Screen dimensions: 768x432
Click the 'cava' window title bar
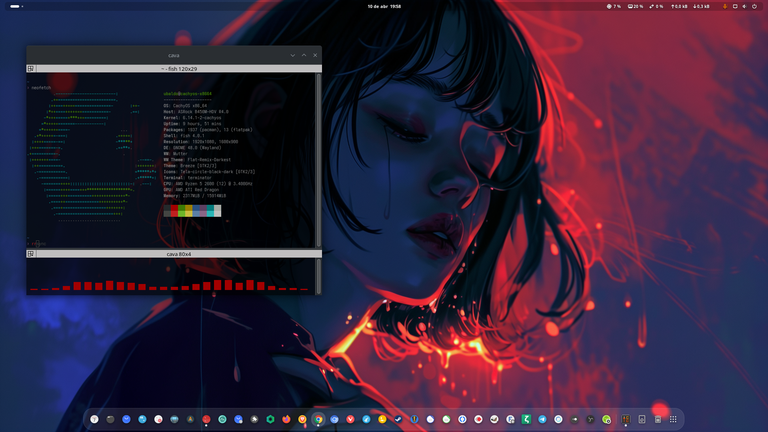point(174,55)
